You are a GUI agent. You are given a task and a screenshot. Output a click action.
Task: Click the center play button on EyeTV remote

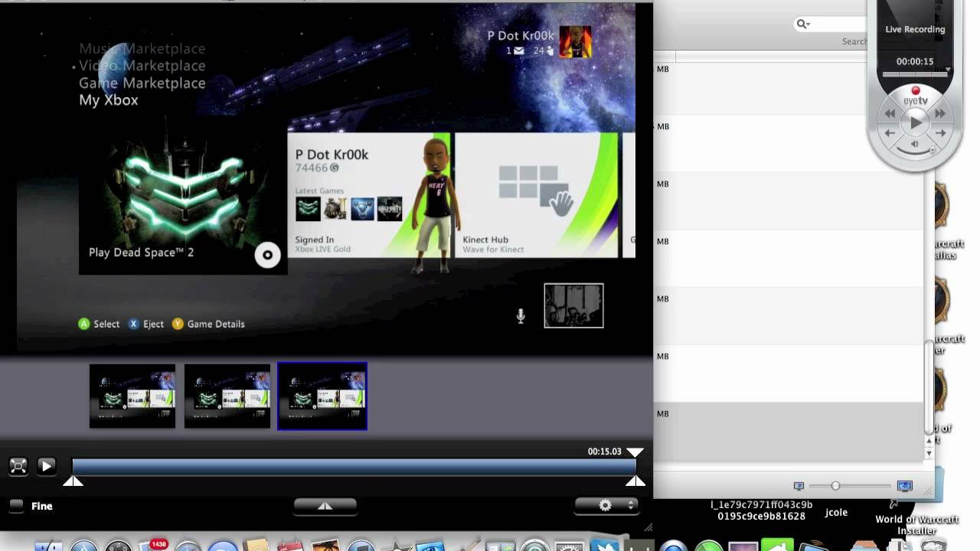[x=916, y=122]
